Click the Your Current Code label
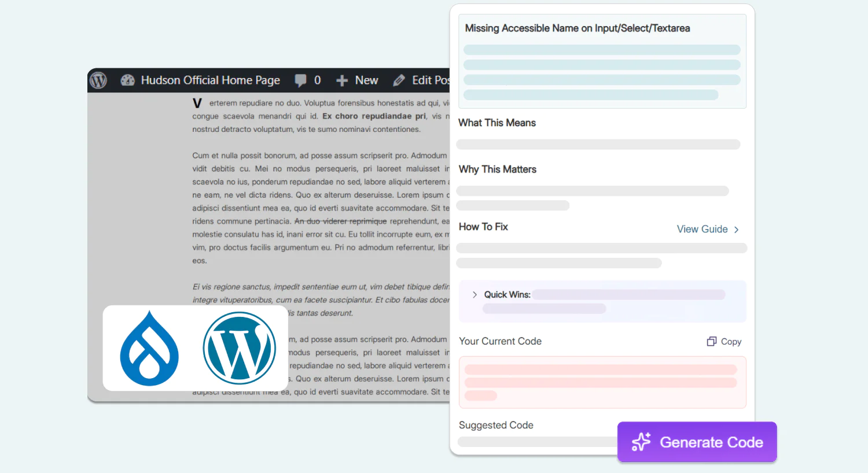Viewport: 868px width, 473px height. click(x=500, y=341)
